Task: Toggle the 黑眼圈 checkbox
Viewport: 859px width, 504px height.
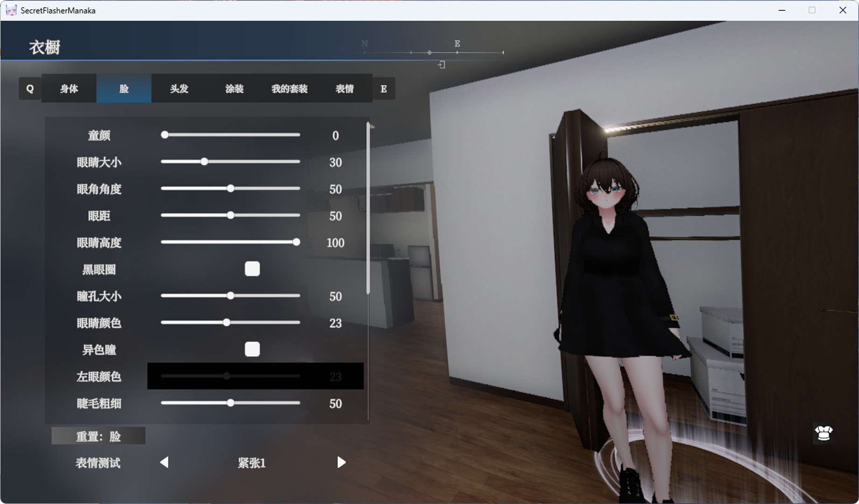Action: (x=252, y=269)
